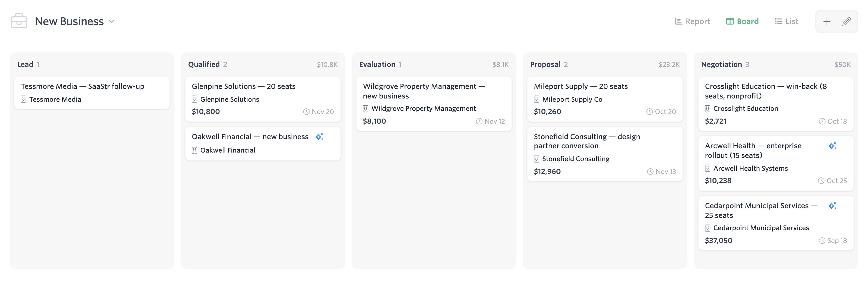Click building icon beside Arcwell Health Systems

[708, 168]
